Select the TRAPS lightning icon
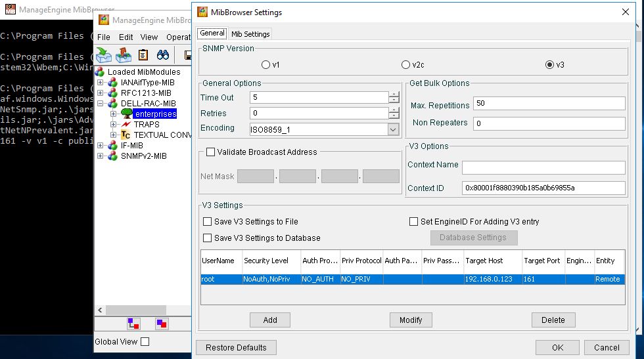 coord(126,124)
